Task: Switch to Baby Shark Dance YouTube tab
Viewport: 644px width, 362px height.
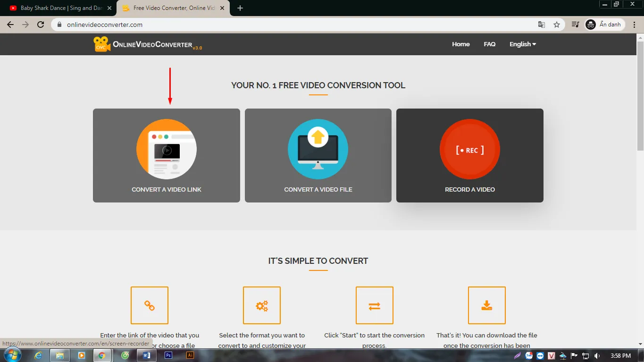Action: point(59,8)
